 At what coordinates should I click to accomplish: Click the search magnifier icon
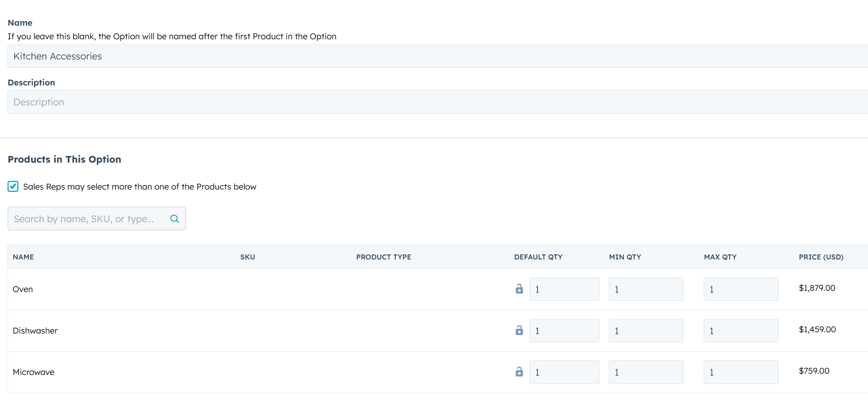pyautogui.click(x=175, y=218)
